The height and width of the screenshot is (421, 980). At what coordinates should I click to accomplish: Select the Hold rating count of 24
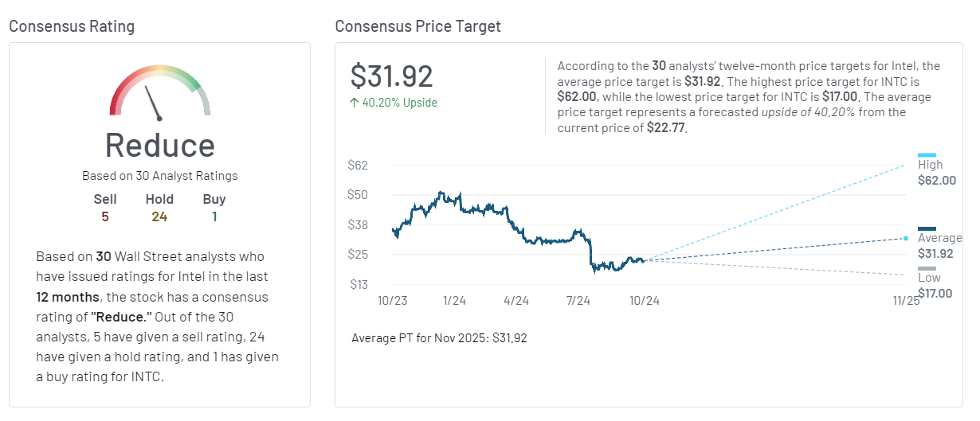pos(159,216)
